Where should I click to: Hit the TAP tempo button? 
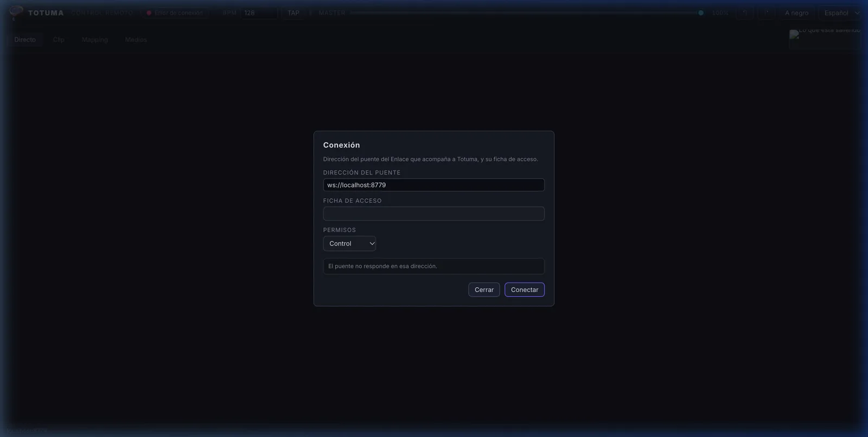[293, 13]
